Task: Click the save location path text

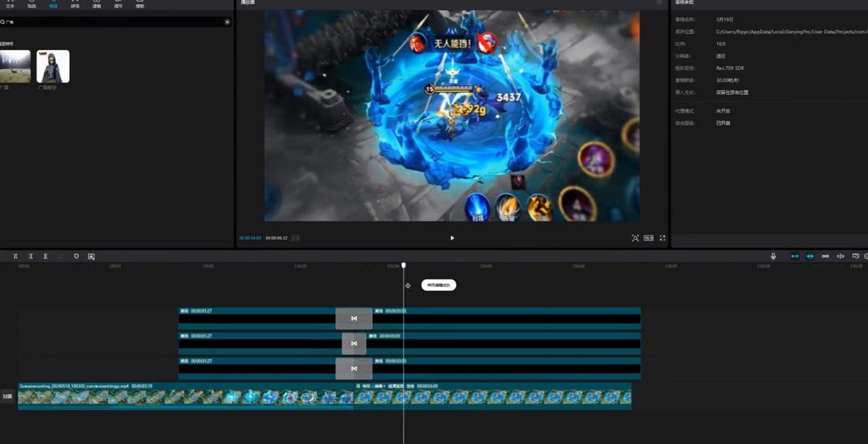Action: coord(792,32)
